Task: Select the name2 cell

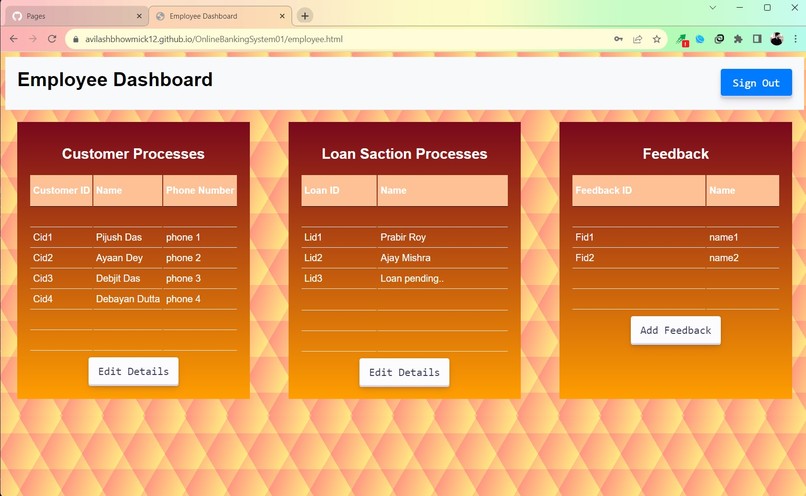Action: click(x=743, y=258)
